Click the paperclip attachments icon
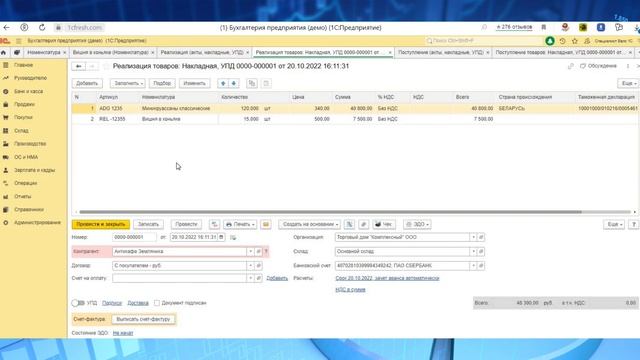The image size is (640, 360). [x=364, y=224]
